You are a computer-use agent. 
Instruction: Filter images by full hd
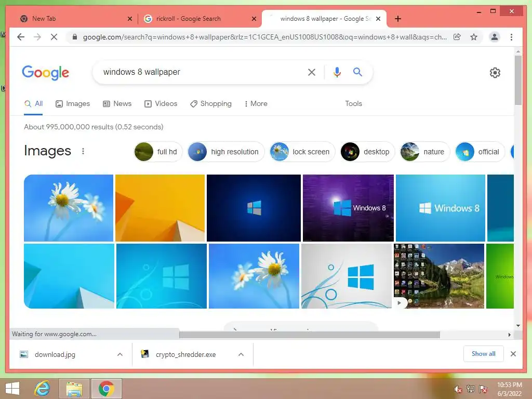(158, 152)
